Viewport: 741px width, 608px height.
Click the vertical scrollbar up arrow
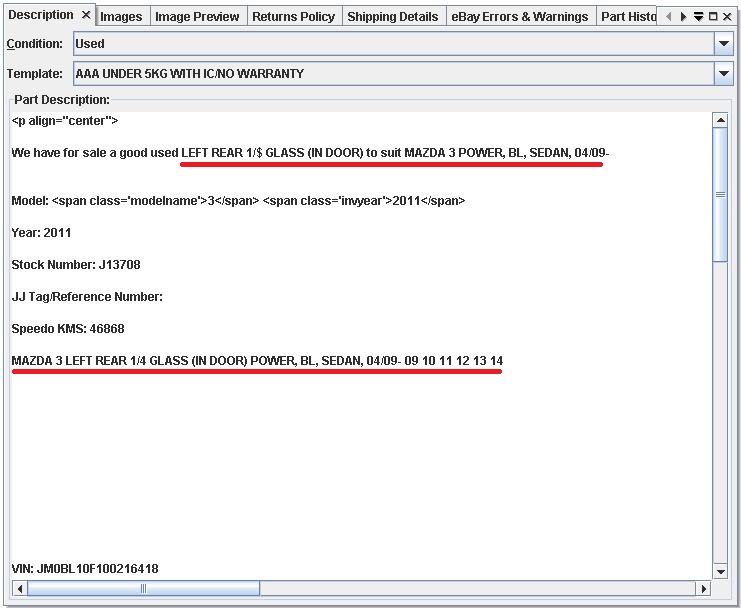[x=719, y=121]
